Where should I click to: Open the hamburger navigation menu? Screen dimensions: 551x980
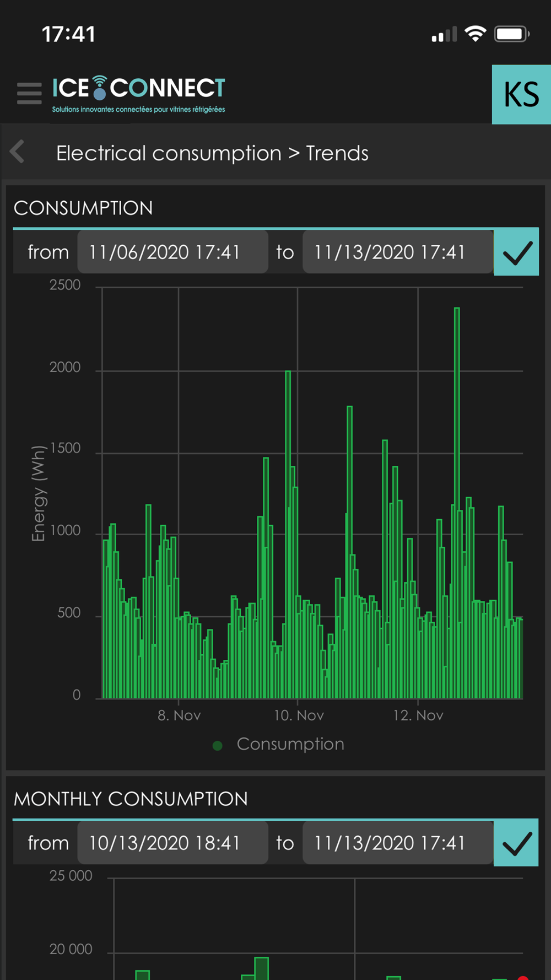[x=29, y=93]
